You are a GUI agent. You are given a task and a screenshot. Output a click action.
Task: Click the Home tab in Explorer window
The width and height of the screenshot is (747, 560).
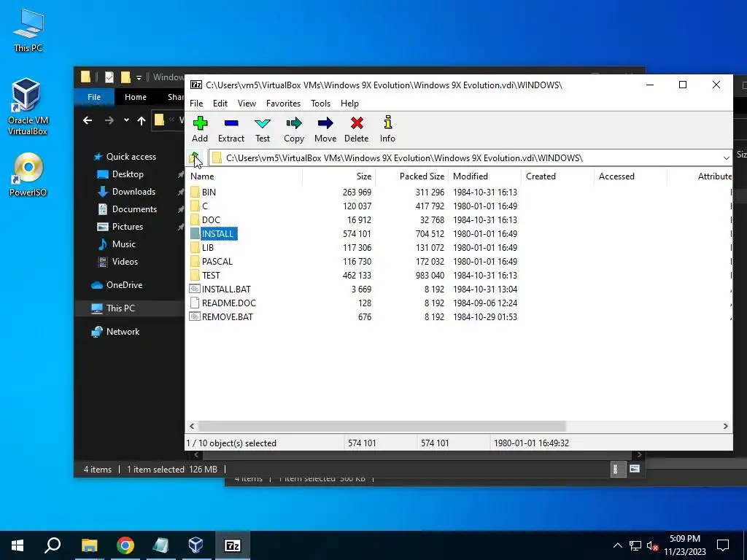136,97
